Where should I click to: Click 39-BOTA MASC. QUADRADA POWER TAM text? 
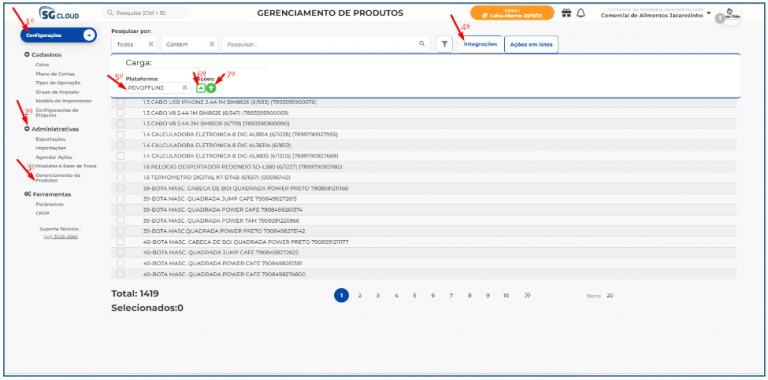(221, 220)
